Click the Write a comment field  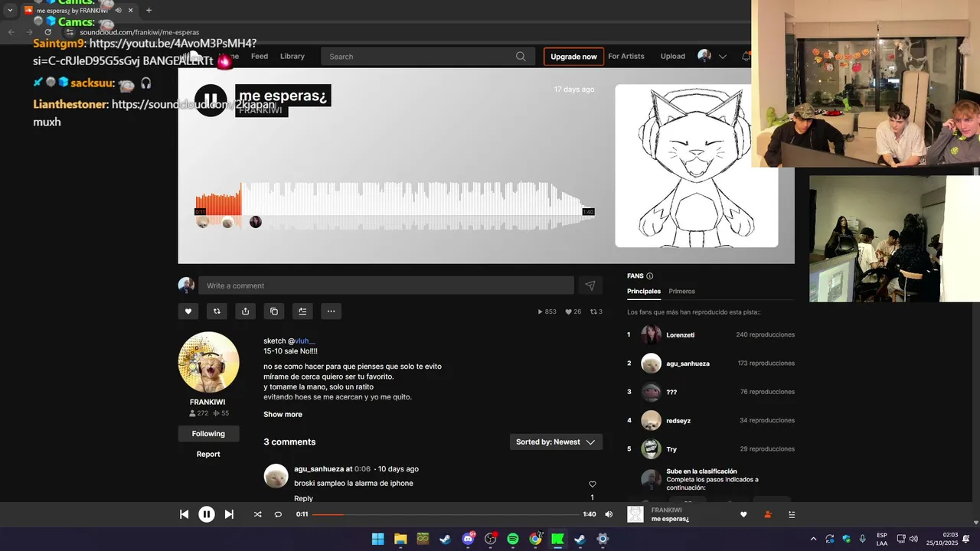coord(386,285)
